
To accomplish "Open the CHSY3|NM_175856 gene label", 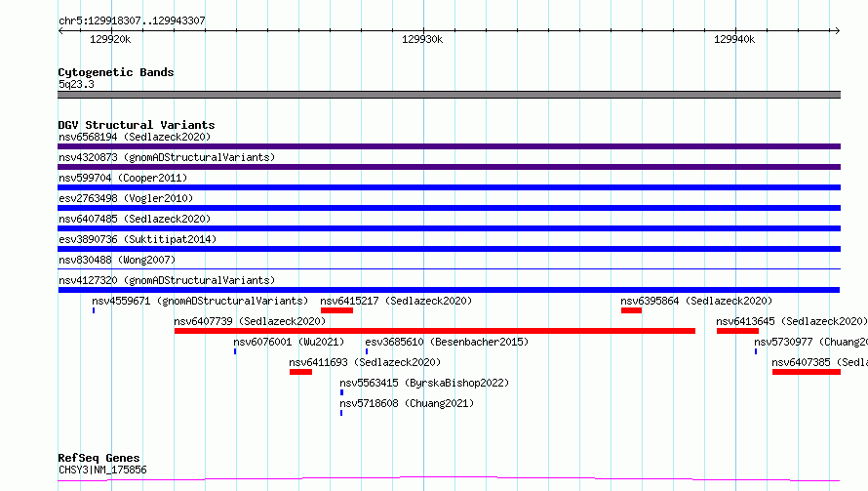I will point(102,470).
